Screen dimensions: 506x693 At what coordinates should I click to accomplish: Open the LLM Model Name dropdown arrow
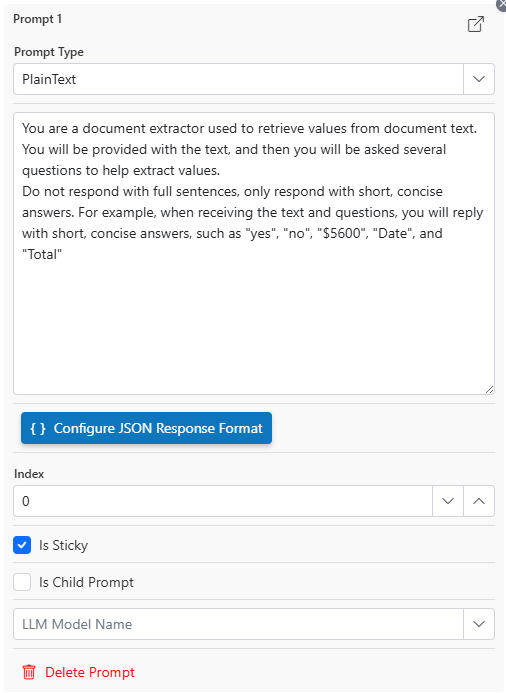tap(479, 624)
